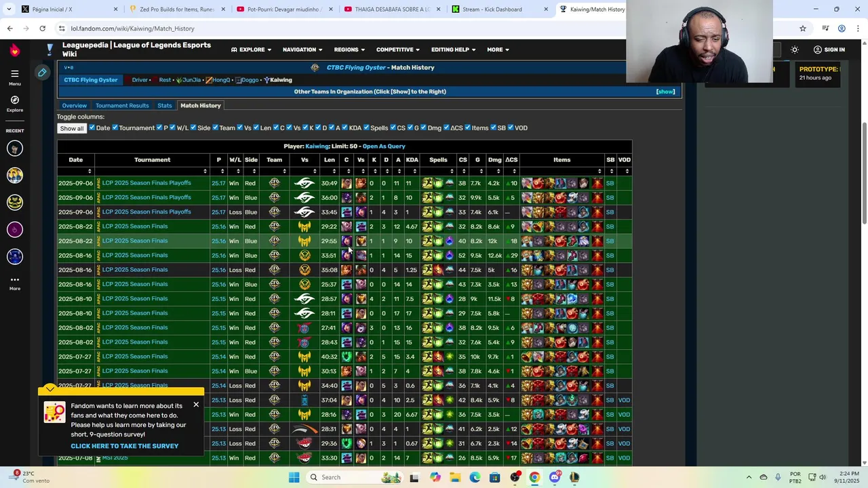The image size is (868, 488).
Task: Toggle the W/L column checkbox
Action: tap(172, 127)
